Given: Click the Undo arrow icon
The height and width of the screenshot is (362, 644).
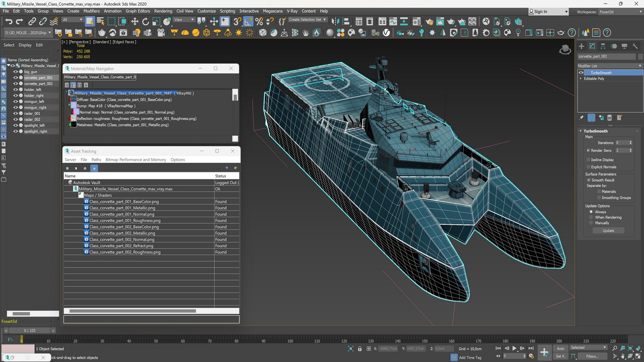Looking at the screenshot, I should pos(9,22).
